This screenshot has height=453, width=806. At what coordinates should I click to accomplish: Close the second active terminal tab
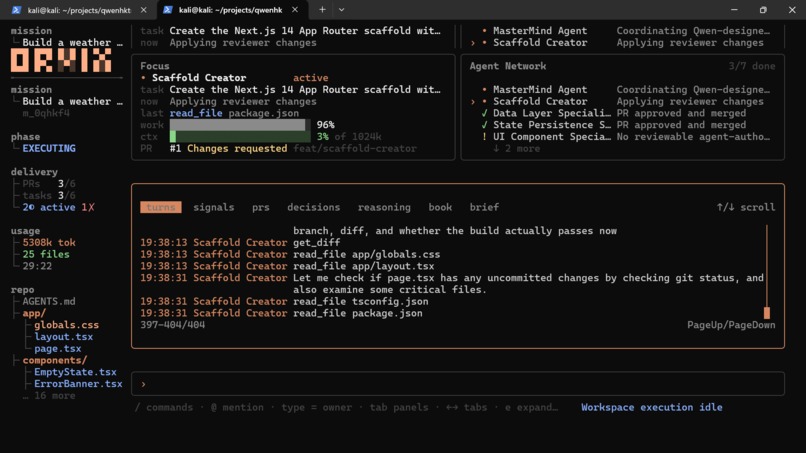tap(295, 10)
